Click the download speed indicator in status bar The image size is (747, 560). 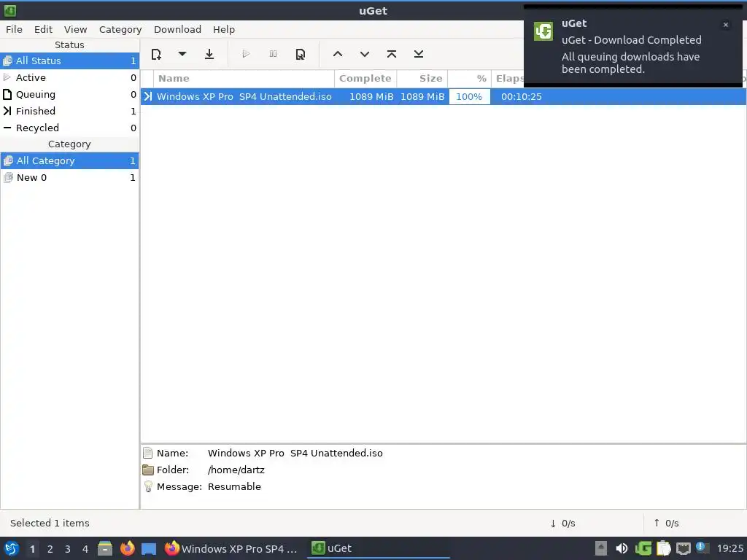[x=562, y=524]
